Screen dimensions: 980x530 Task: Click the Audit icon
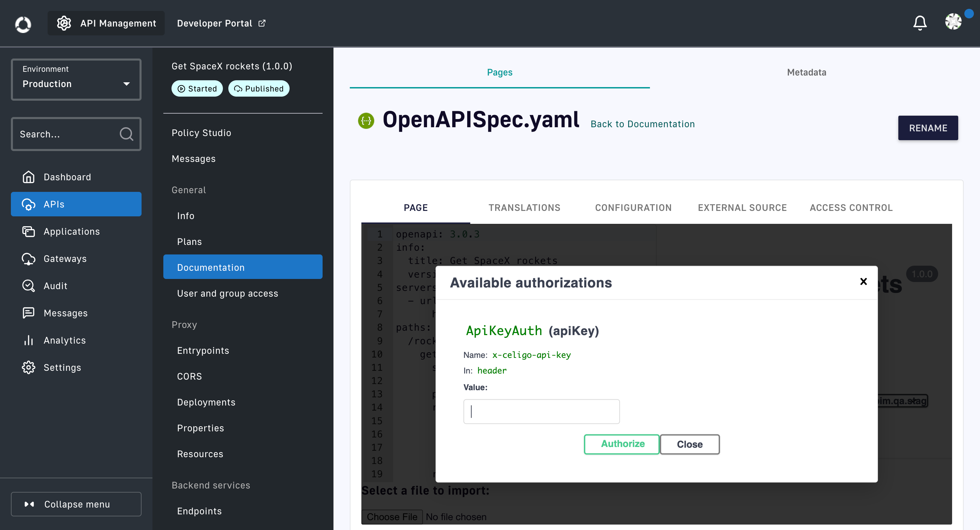pyautogui.click(x=29, y=285)
